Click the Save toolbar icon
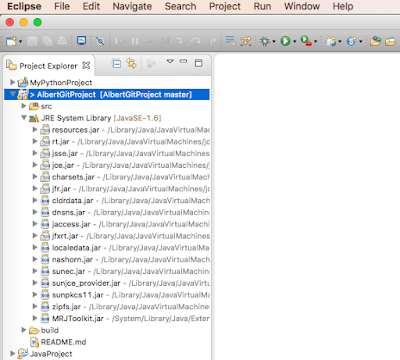 [32, 41]
